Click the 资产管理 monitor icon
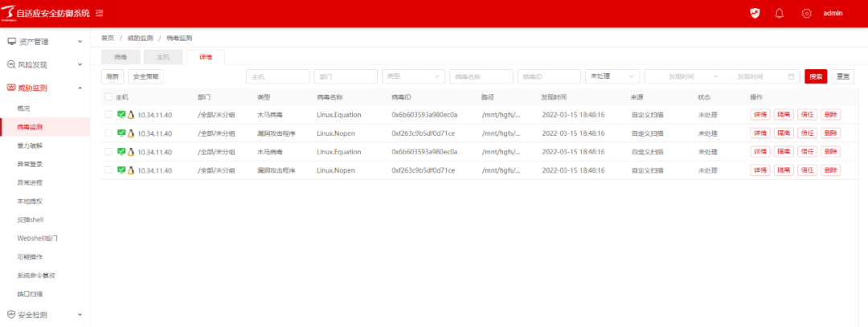This screenshot has height=327, width=868. tap(11, 41)
